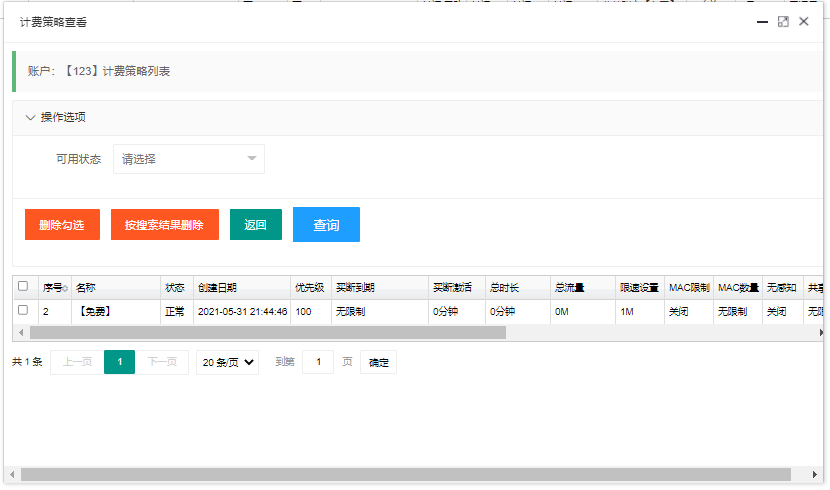This screenshot has height=490, width=830.
Task: Open the 20 条/页 page size dropdown
Action: (x=228, y=362)
